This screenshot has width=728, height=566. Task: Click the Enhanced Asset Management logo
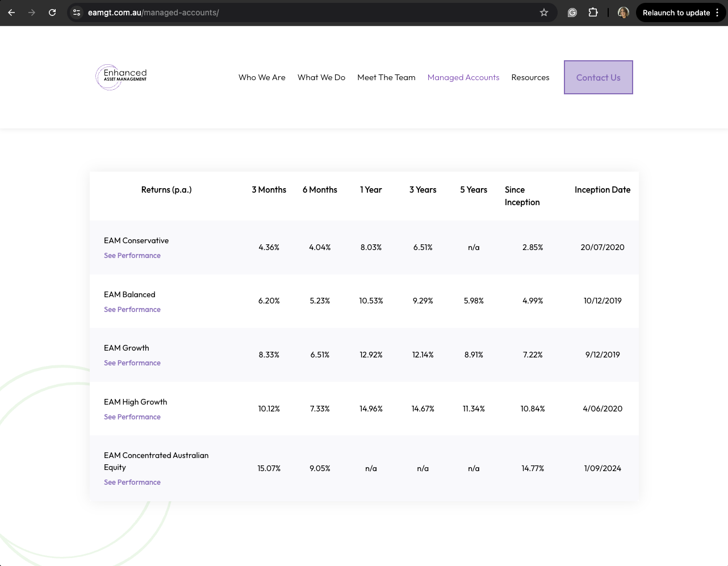pyautogui.click(x=122, y=77)
